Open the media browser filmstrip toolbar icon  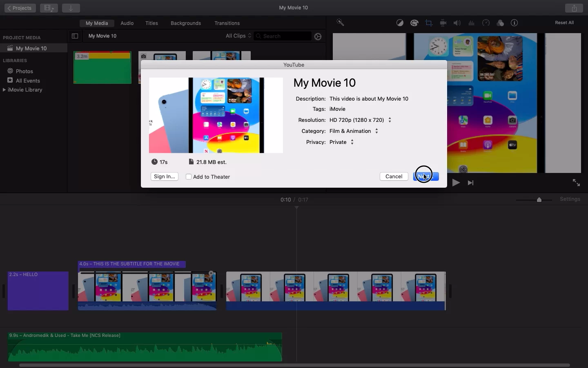[x=49, y=8]
